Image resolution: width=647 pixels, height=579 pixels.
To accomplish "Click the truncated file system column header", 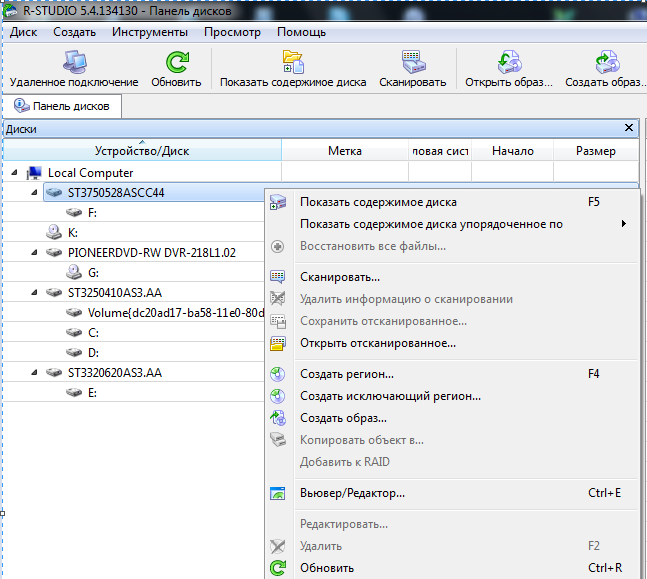I will 440,151.
